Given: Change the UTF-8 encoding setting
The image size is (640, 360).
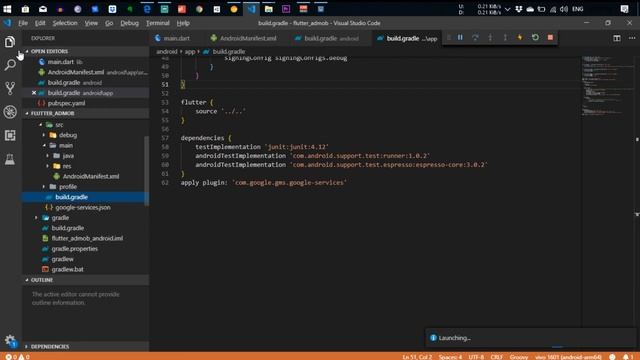Looking at the screenshot, I should pyautogui.click(x=476, y=357).
